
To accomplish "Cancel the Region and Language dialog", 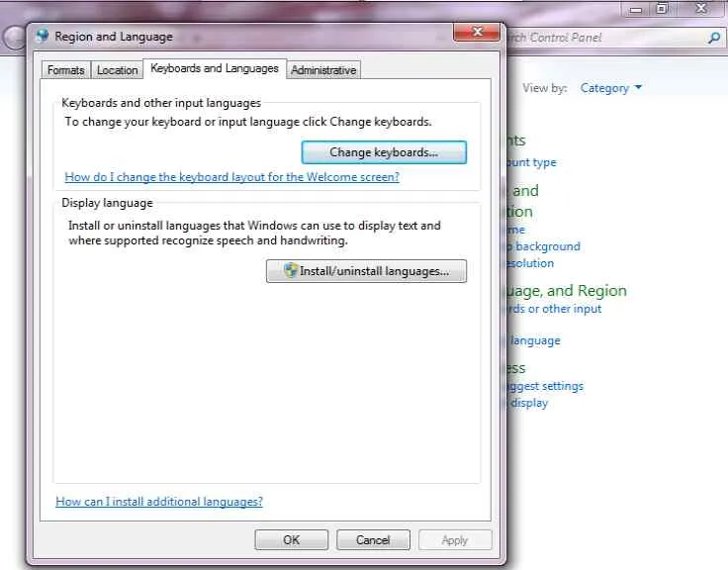I will click(373, 539).
